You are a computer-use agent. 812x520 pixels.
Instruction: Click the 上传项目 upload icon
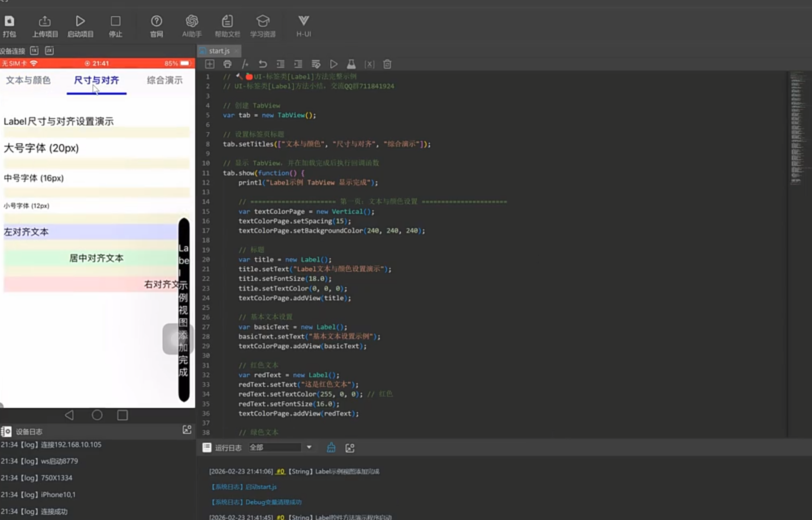coord(44,22)
